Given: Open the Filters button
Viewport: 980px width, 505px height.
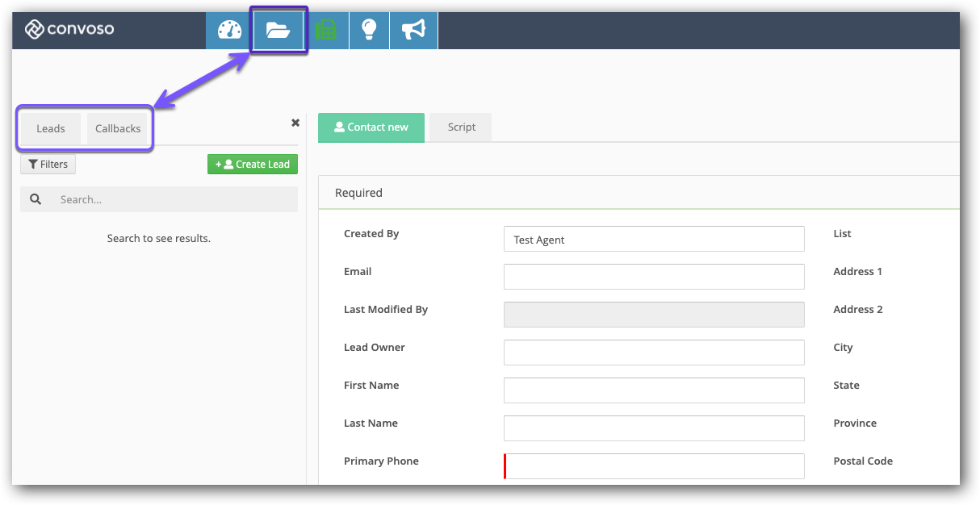Looking at the screenshot, I should click(48, 165).
